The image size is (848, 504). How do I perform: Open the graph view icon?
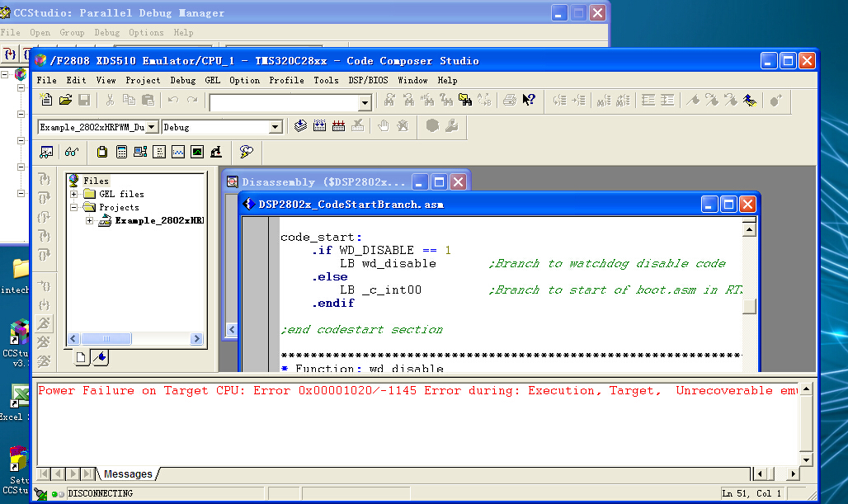click(x=178, y=152)
